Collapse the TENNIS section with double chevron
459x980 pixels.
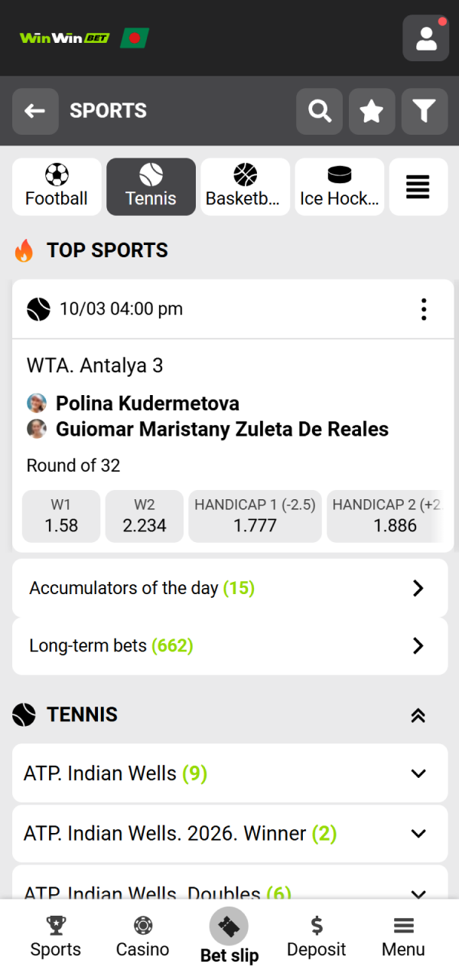coord(418,714)
